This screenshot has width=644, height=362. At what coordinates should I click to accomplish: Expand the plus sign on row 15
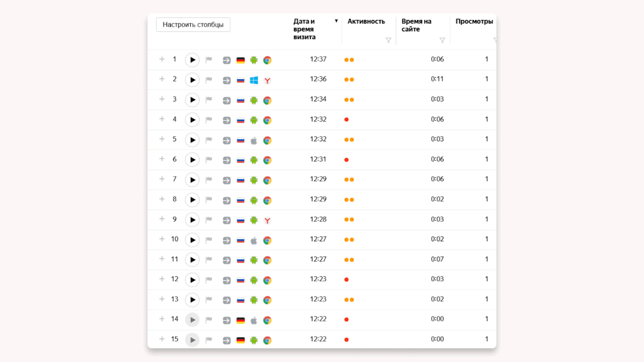(x=162, y=339)
